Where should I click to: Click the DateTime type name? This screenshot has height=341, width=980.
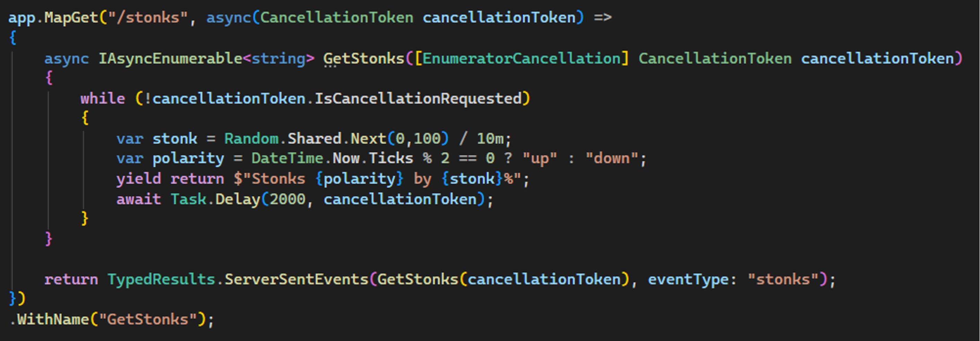tap(287, 158)
